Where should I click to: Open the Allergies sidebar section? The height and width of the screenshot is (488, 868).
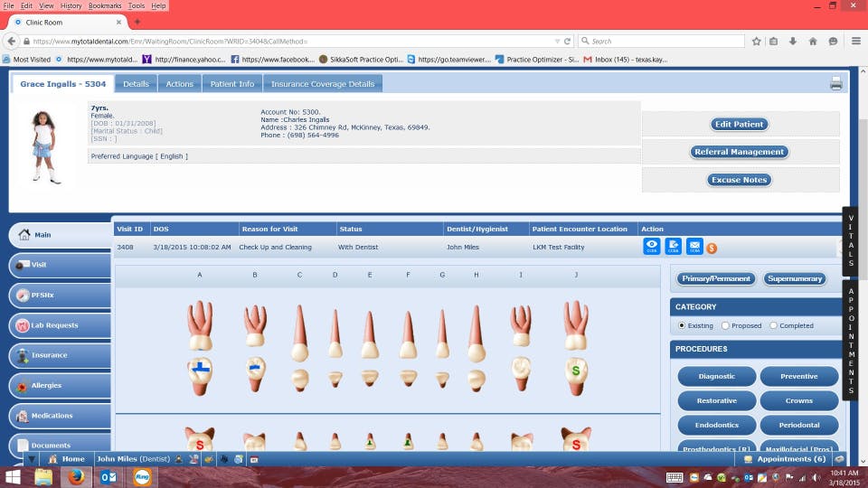pyautogui.click(x=60, y=386)
